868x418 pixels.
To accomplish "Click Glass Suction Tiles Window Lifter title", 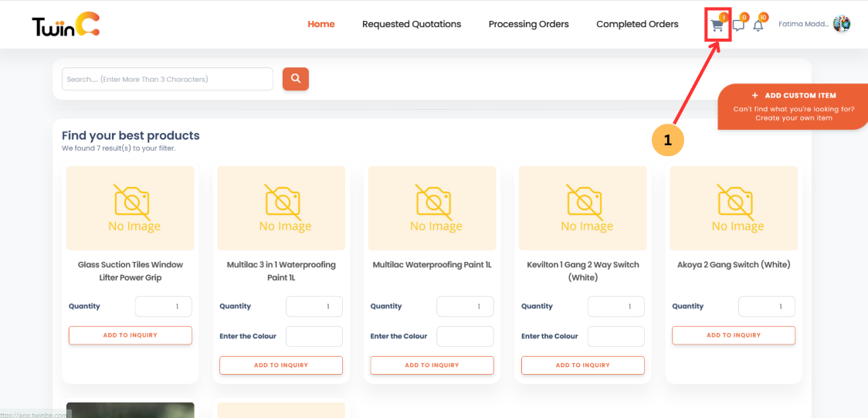I will [130, 271].
